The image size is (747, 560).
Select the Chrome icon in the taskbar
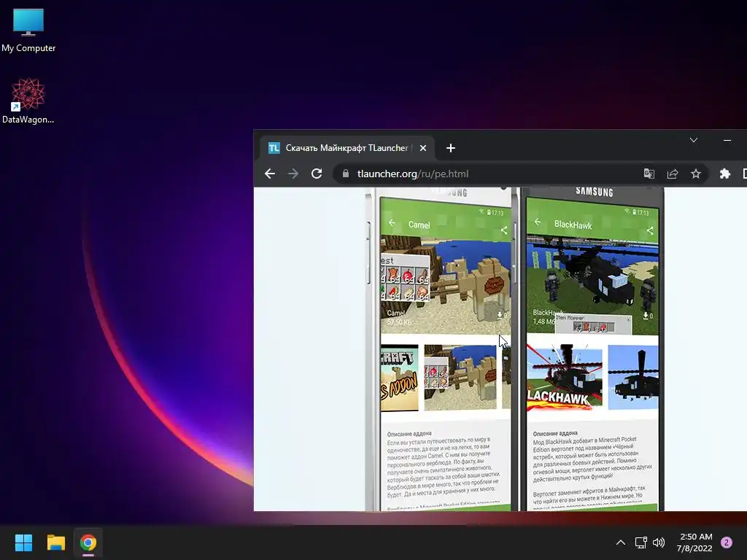(x=88, y=542)
